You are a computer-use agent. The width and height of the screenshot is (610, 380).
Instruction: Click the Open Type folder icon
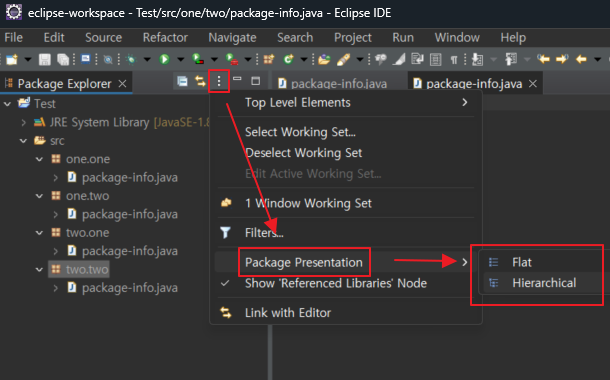[x=324, y=60]
